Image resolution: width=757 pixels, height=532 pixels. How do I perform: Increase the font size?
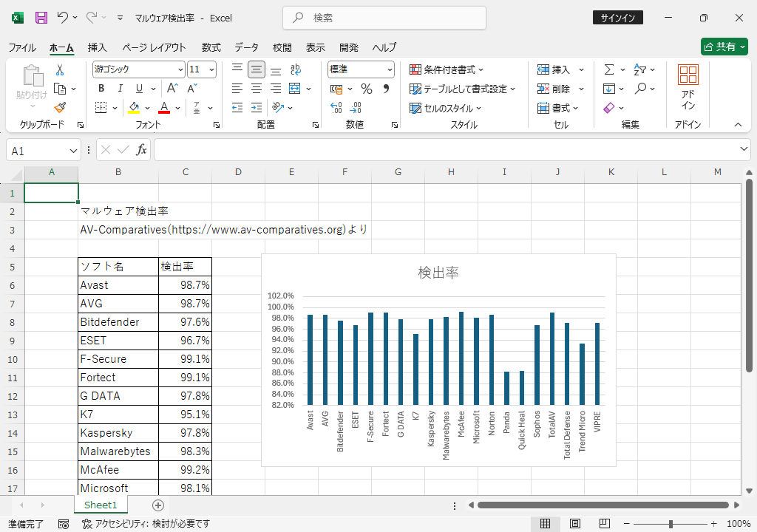(172, 89)
